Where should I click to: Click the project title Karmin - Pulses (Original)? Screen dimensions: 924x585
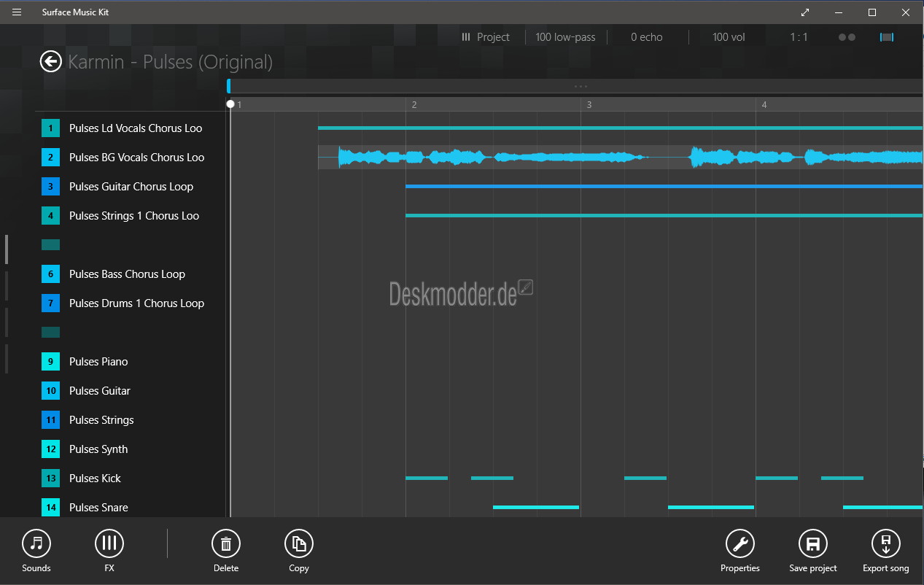[170, 62]
